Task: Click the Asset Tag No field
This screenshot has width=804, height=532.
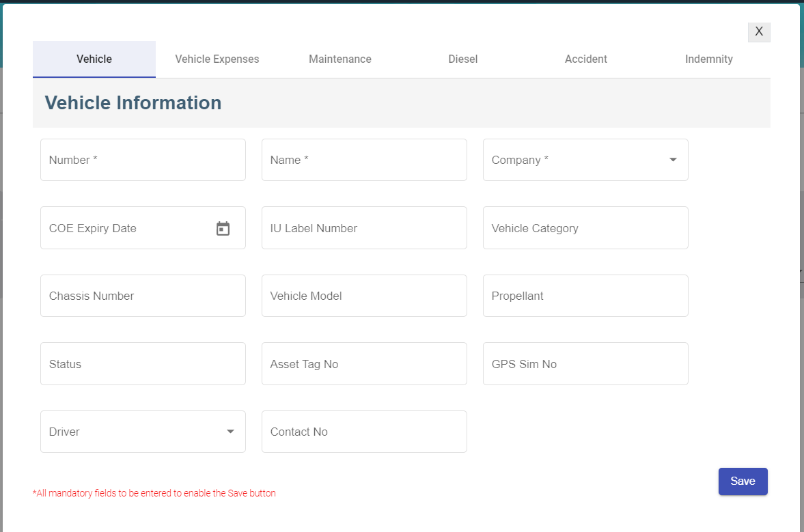Action: [364, 364]
